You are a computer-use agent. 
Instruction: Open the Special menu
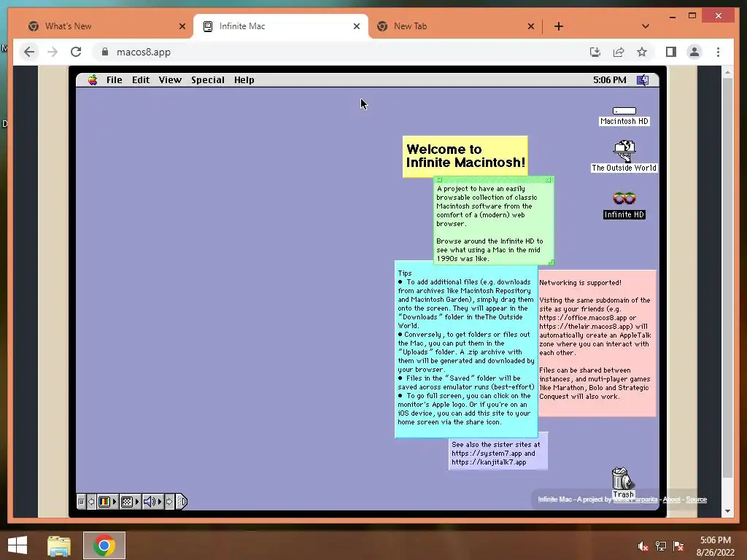208,80
